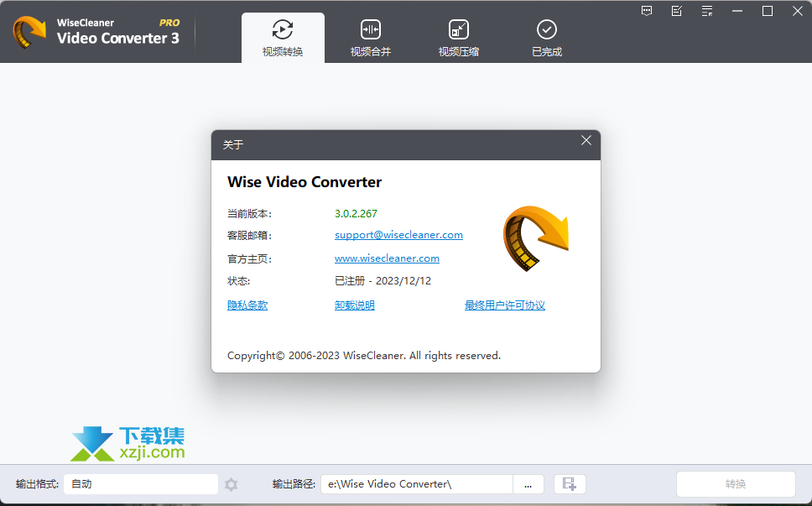Browse output path with the ... button
This screenshot has width=812, height=506.
[x=528, y=484]
